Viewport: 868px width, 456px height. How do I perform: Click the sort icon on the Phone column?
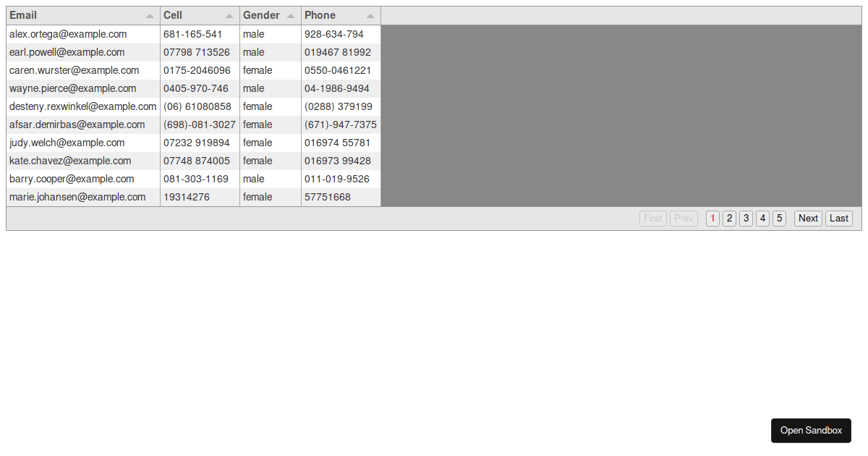[371, 15]
